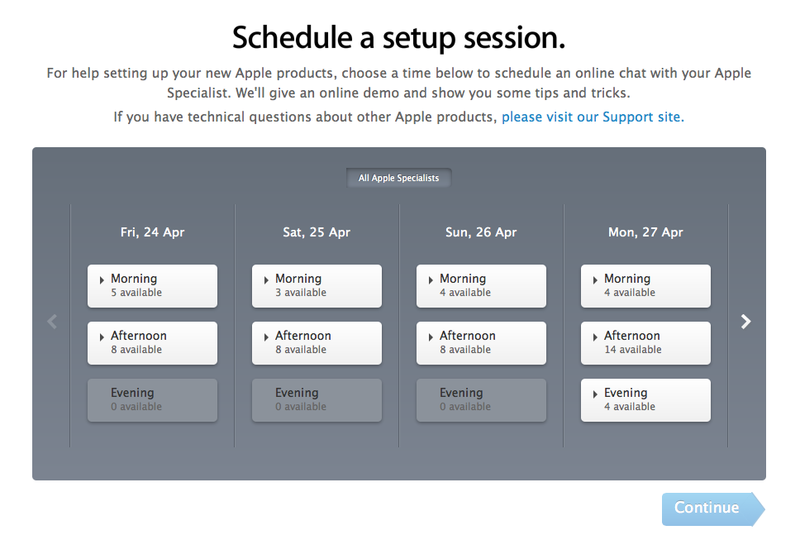This screenshot has height=535, width=800.
Task: Expand Sunday 26 Apr Afternoon slots
Action: [x=481, y=343]
